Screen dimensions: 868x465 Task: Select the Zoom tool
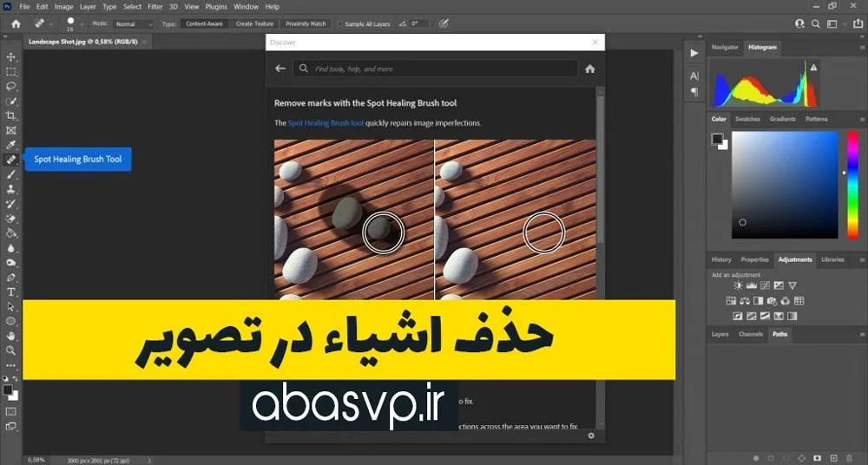point(10,350)
